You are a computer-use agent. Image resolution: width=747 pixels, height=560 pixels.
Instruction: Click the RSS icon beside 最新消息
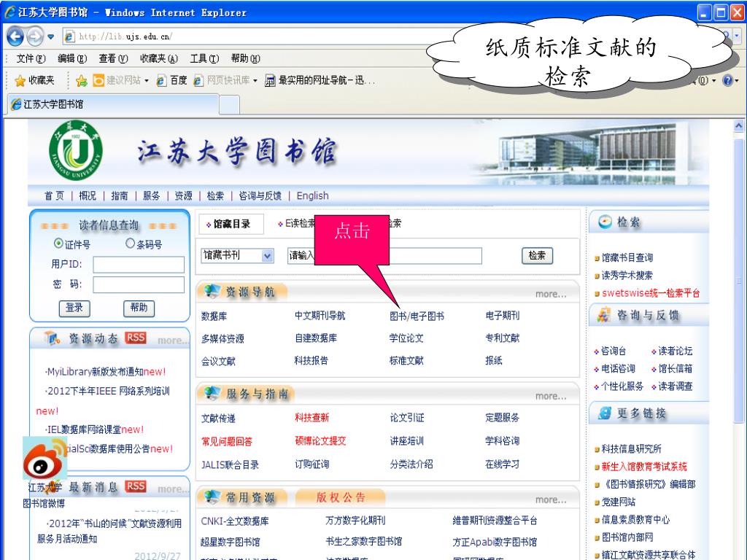136,486
